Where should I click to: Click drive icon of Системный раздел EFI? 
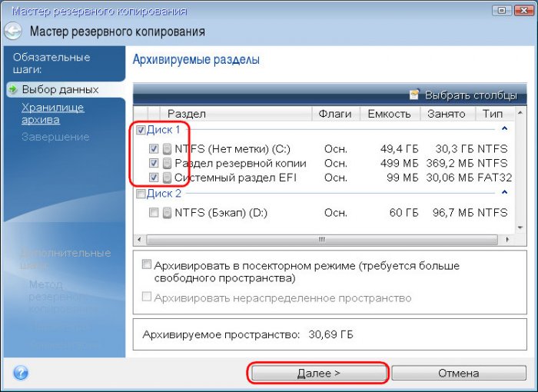[x=167, y=178]
